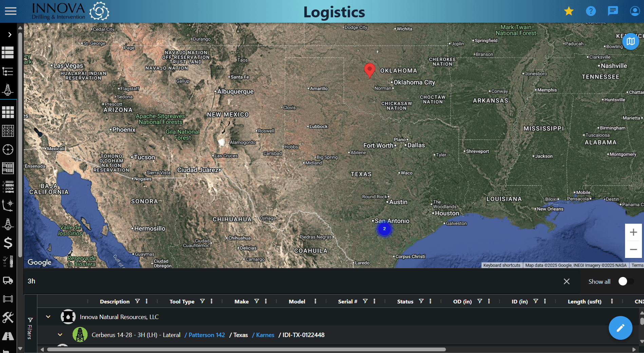Clear the 3h search with X
The width and height of the screenshot is (644, 353).
(567, 281)
